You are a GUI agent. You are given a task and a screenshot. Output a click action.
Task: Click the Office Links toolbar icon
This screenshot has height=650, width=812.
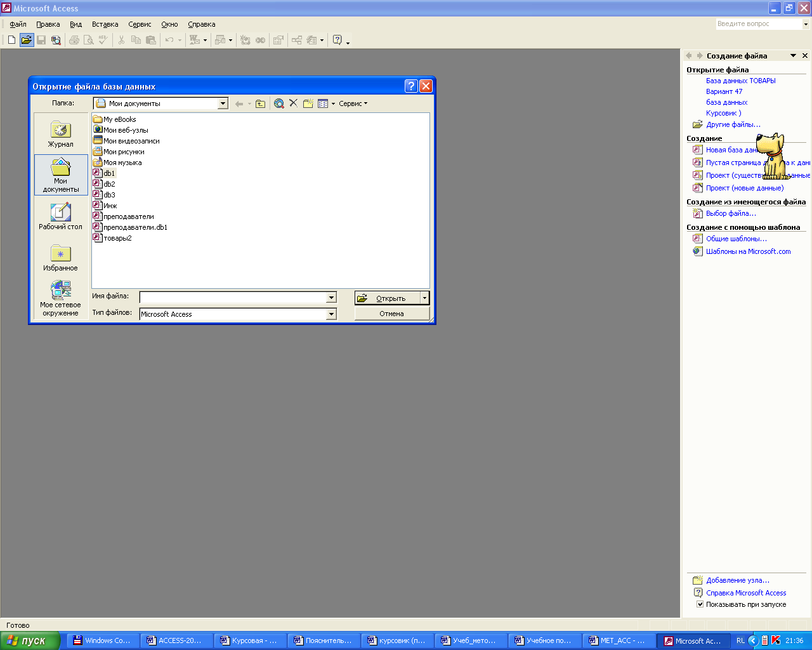click(195, 40)
